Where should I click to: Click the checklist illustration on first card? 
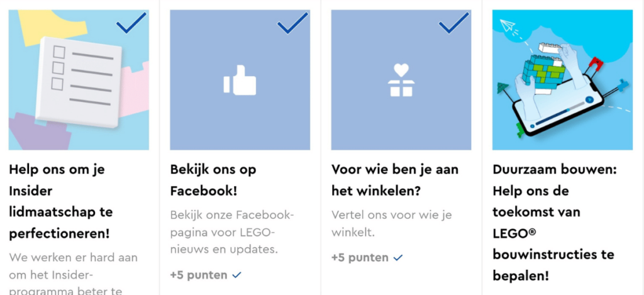tap(79, 80)
